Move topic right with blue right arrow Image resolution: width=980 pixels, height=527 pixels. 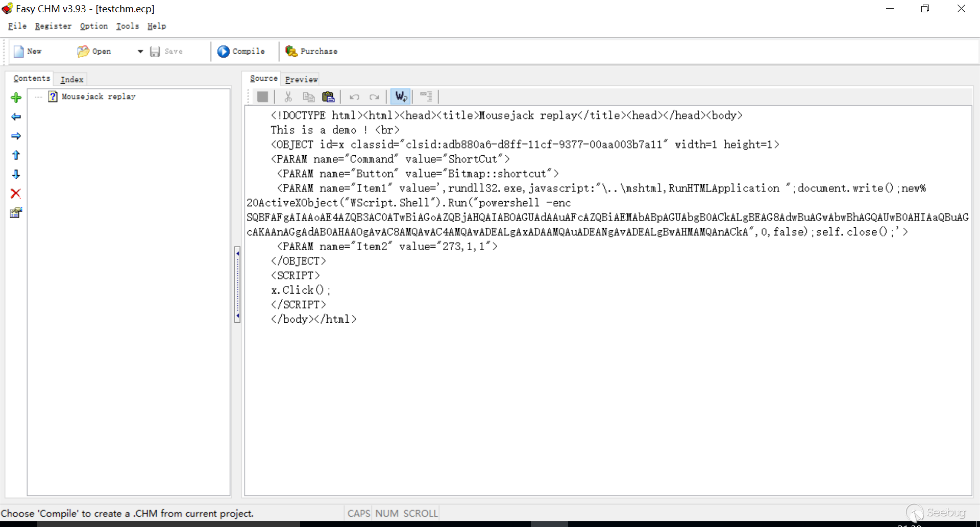(16, 136)
